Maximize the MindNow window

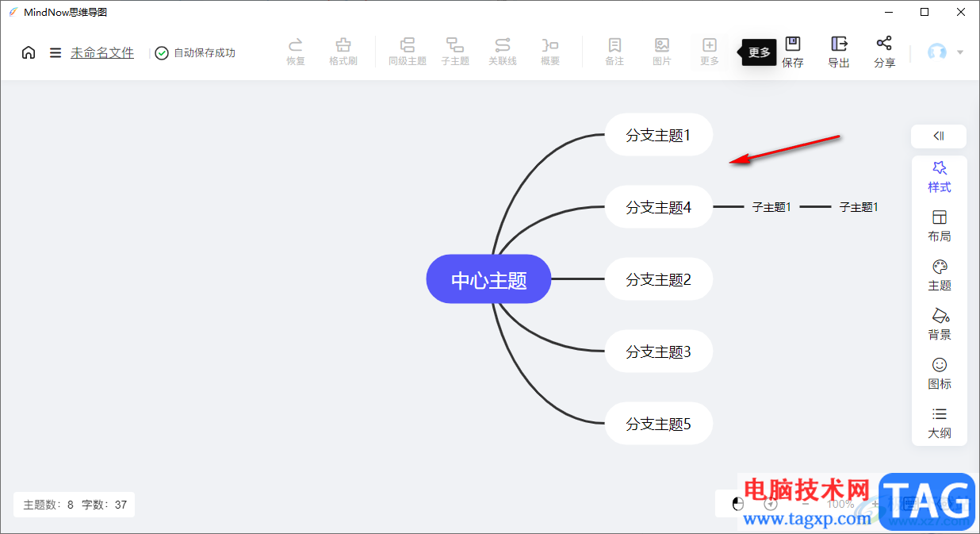924,12
